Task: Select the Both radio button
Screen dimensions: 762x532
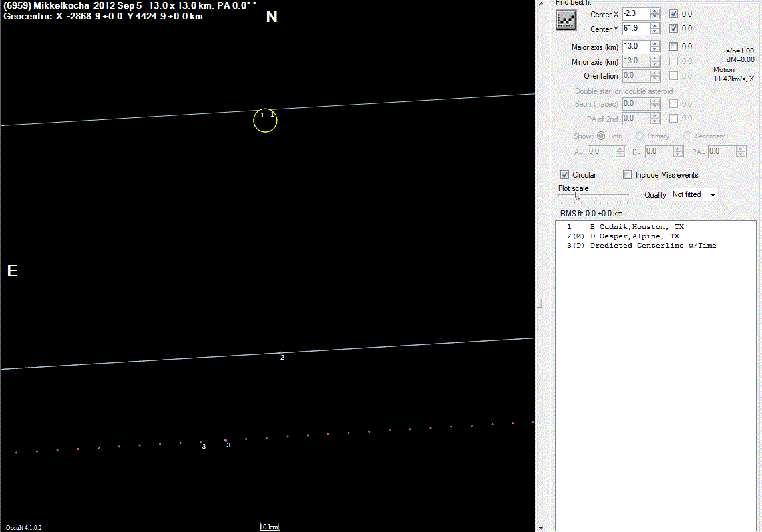Action: [x=601, y=136]
